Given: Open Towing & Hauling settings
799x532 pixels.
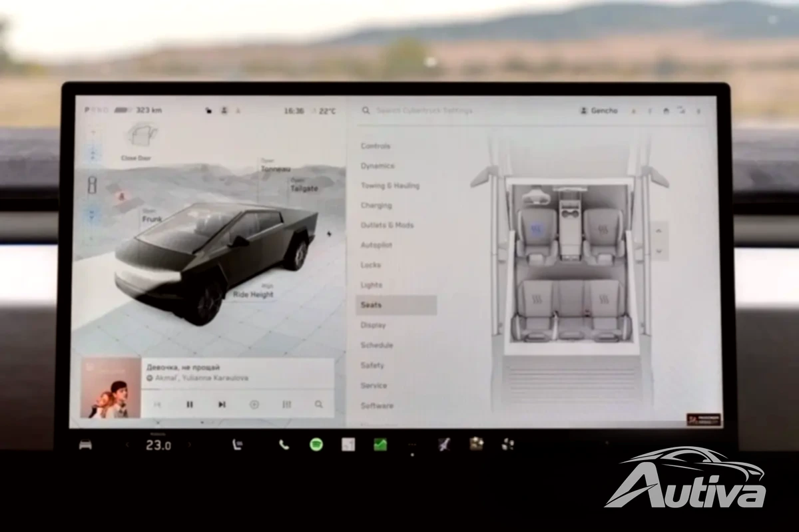Looking at the screenshot, I should [390, 186].
